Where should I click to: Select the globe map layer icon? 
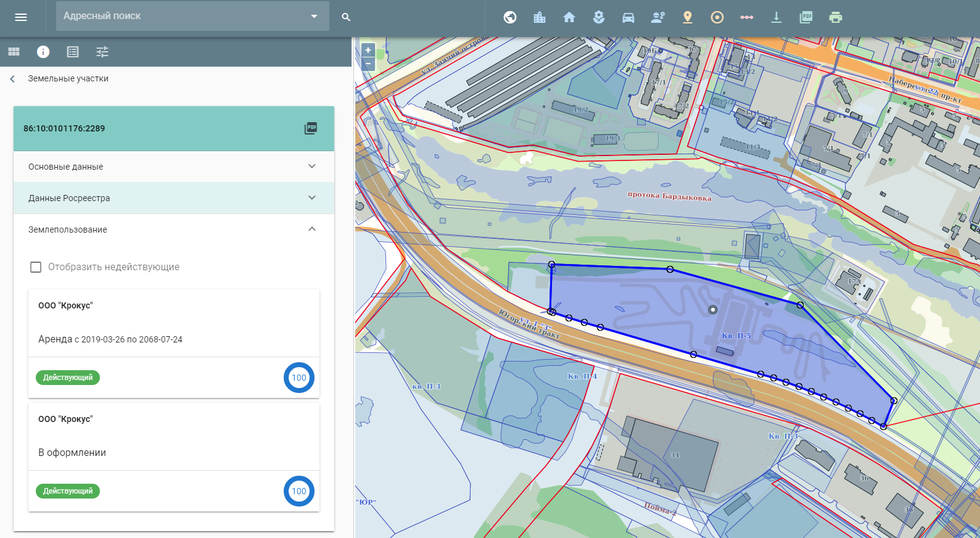pos(510,17)
